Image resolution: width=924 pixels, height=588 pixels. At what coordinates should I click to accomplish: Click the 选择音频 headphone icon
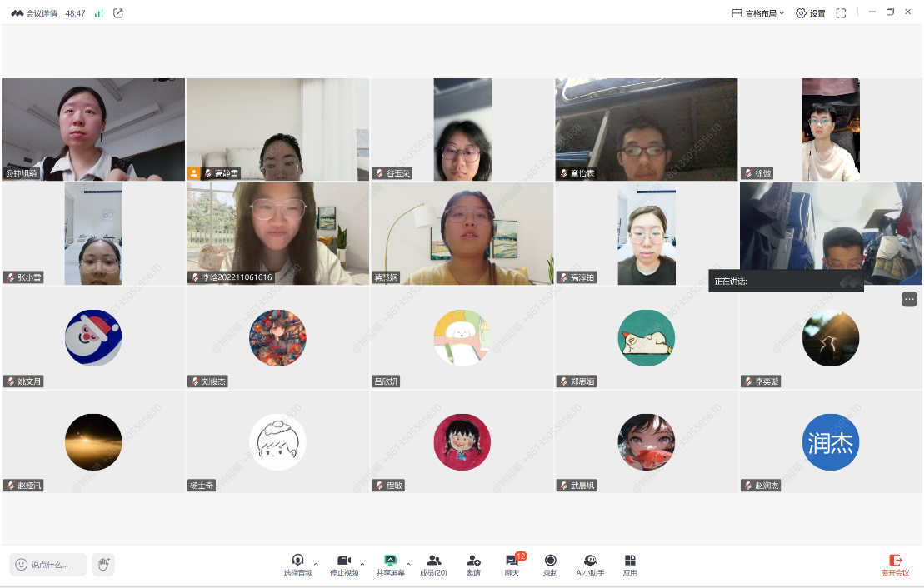[297, 561]
